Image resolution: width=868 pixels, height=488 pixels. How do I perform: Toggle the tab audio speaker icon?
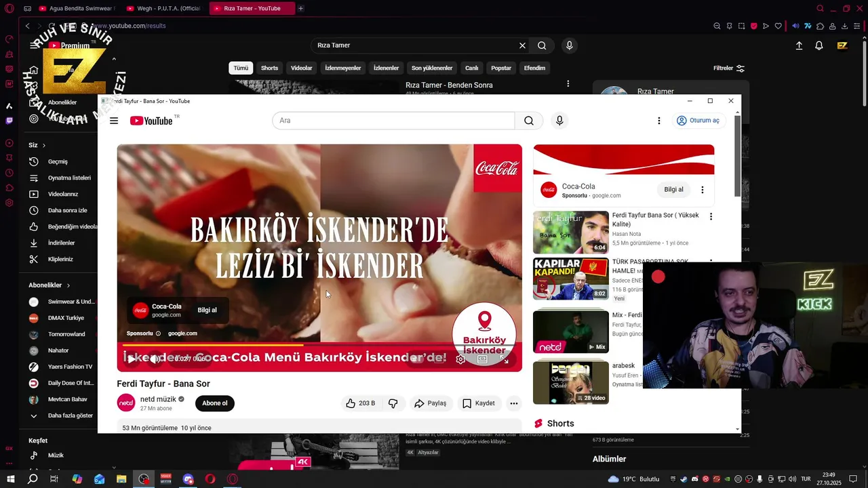[x=795, y=26]
